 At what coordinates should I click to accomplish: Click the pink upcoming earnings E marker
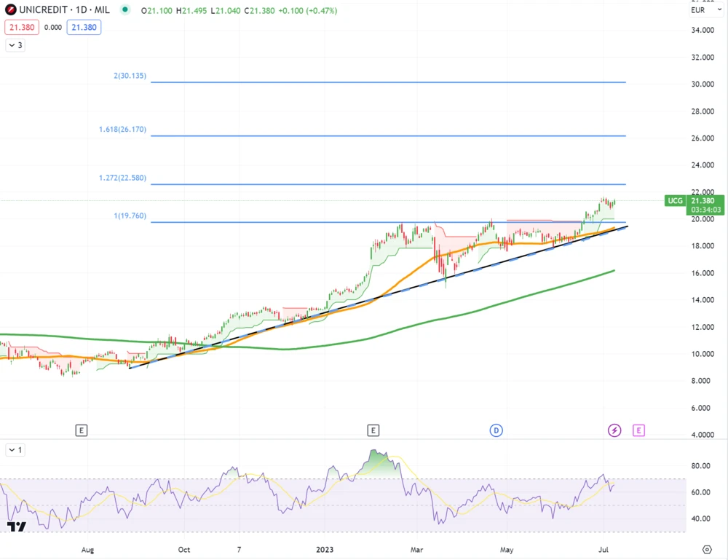638,430
